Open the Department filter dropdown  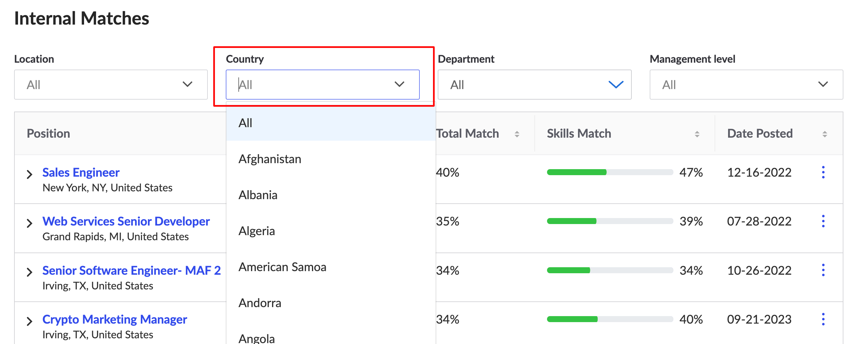(534, 85)
